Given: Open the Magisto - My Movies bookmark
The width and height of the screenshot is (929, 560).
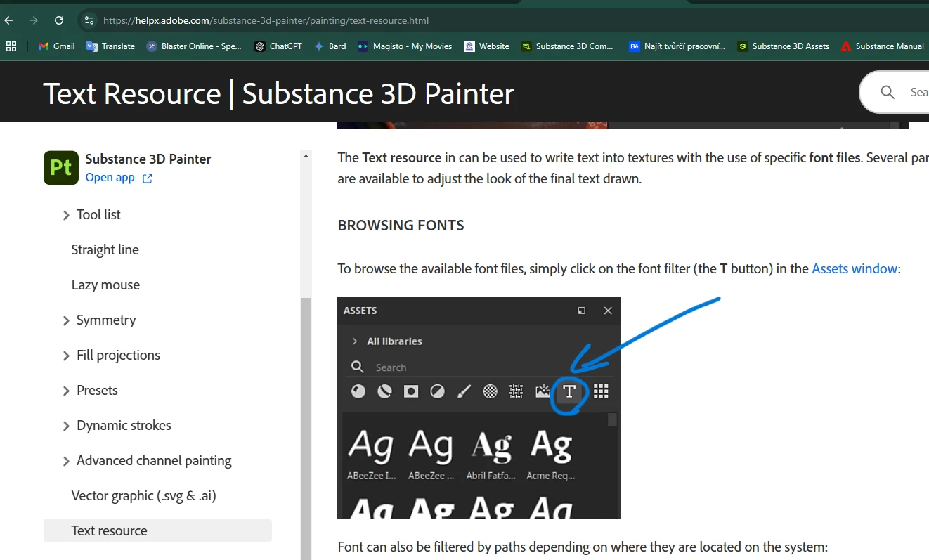Looking at the screenshot, I should point(405,46).
